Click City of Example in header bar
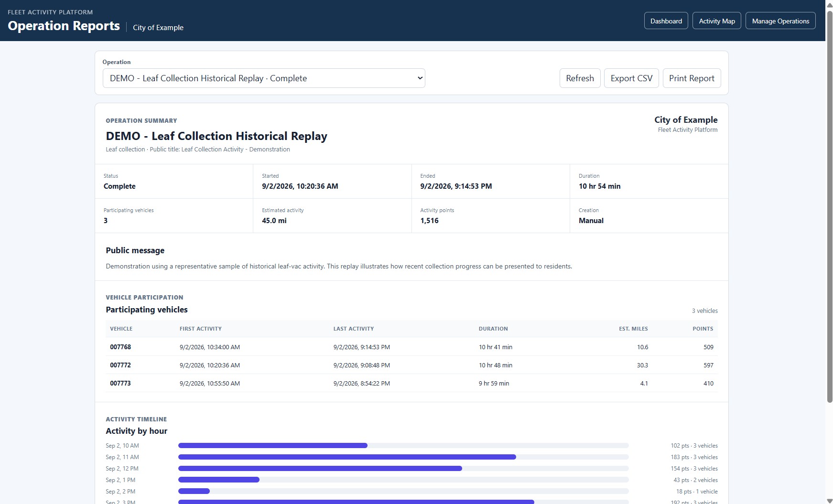 tap(158, 28)
